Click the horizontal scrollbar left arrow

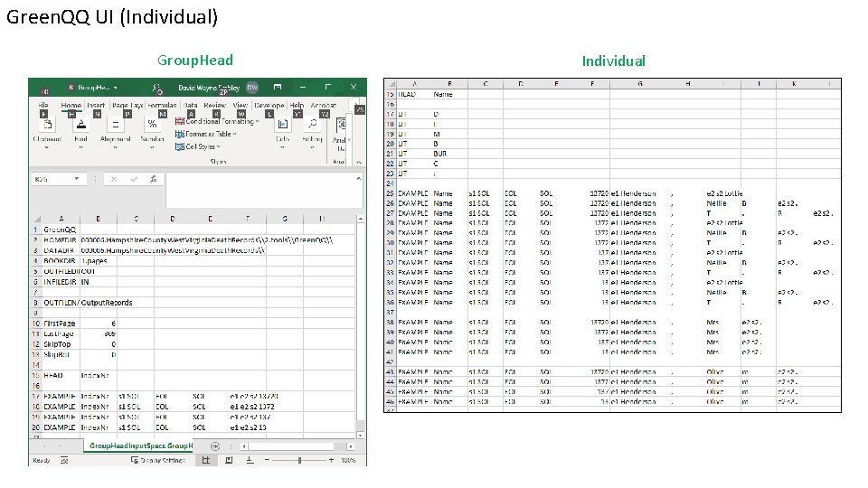[244, 446]
